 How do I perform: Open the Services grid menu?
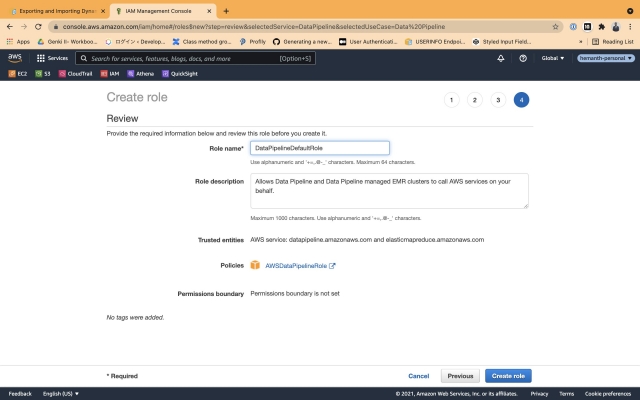[x=52, y=58]
